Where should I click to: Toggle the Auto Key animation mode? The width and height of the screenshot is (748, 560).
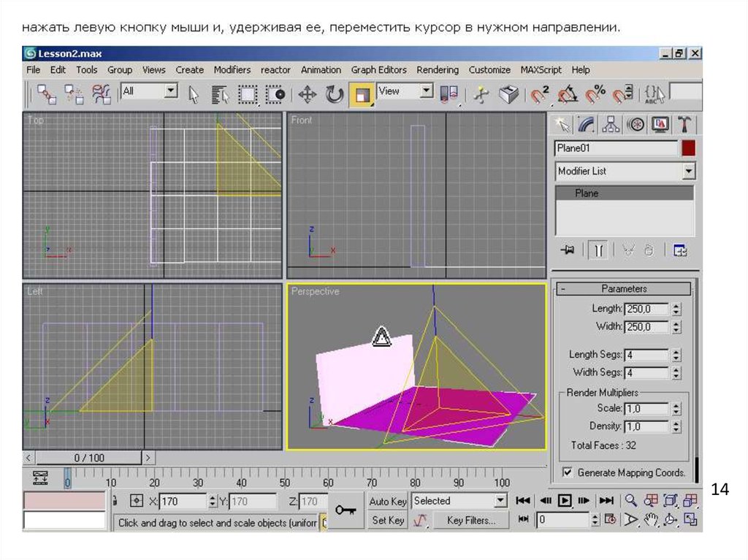pyautogui.click(x=387, y=502)
